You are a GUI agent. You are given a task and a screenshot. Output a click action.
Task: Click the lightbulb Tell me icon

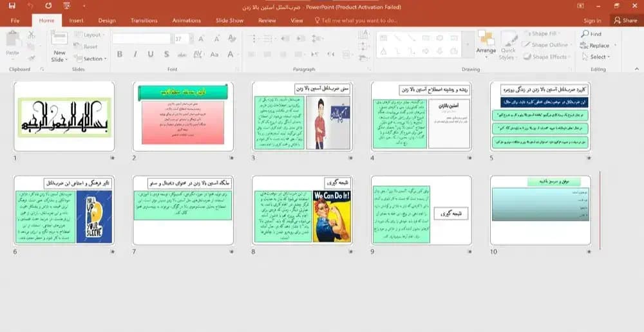tap(317, 20)
